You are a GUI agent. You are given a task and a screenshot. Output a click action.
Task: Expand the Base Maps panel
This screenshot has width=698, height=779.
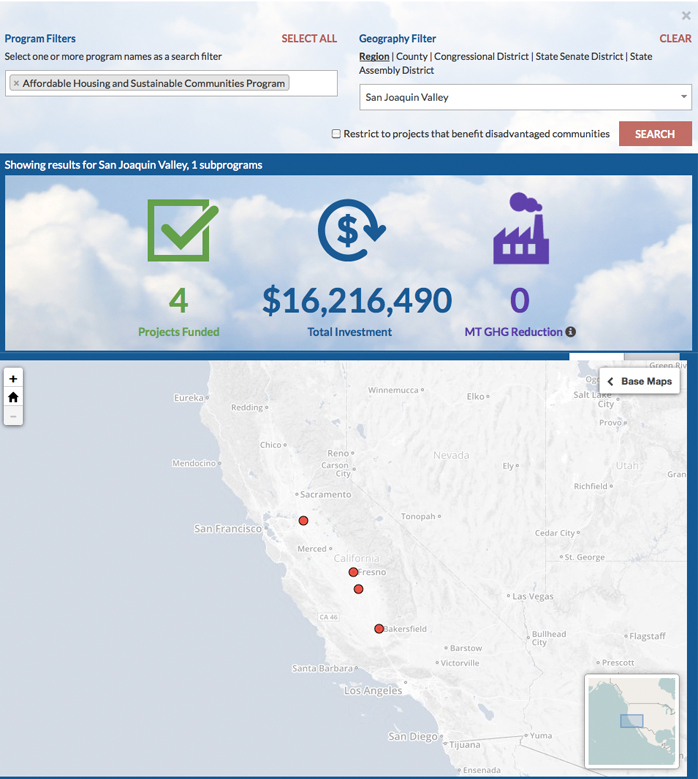pos(639,381)
